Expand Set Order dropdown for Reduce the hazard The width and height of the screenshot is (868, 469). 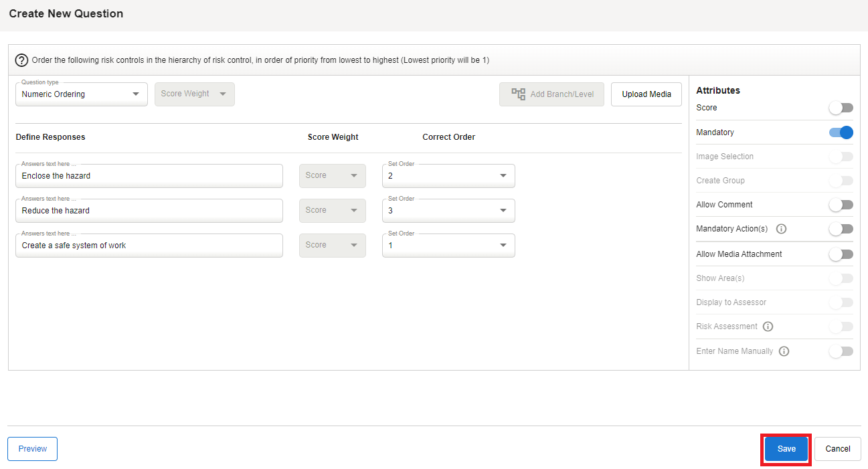[448, 211]
